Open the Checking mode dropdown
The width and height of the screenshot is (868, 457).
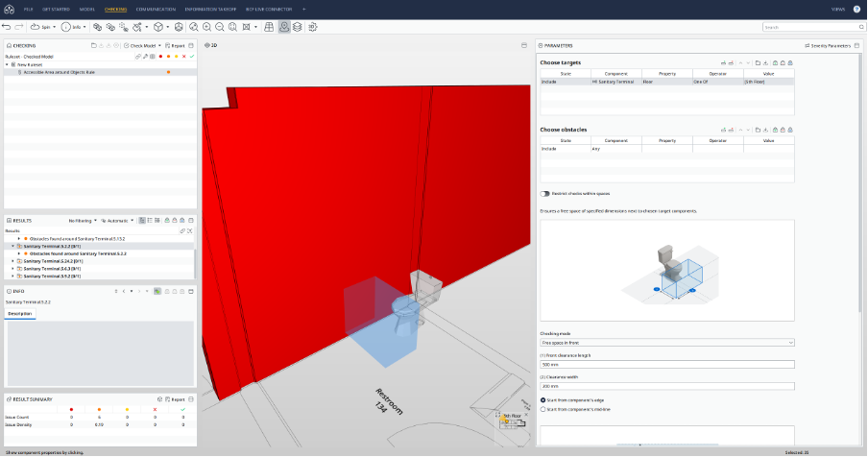(x=667, y=342)
